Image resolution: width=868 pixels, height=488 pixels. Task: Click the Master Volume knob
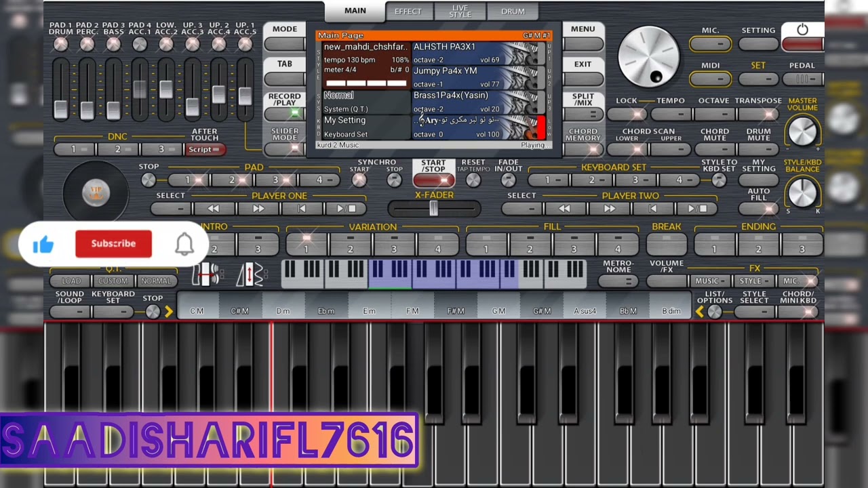tap(802, 131)
